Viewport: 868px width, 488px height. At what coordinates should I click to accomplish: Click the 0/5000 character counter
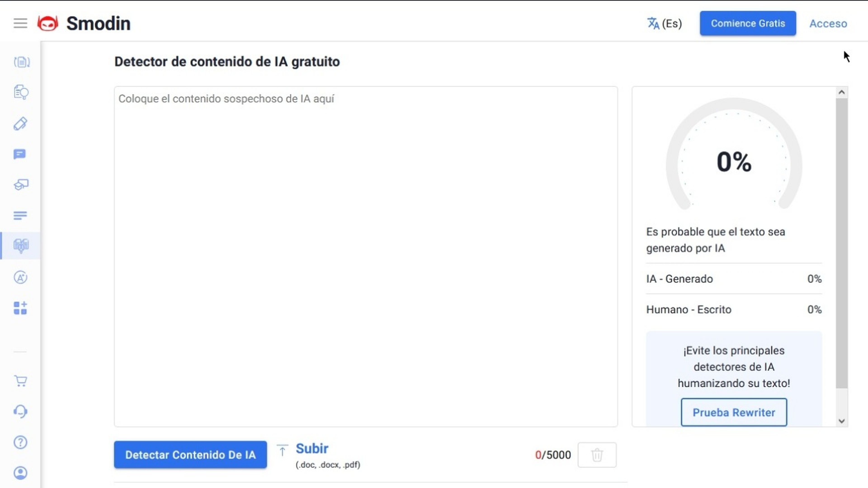coord(553,455)
